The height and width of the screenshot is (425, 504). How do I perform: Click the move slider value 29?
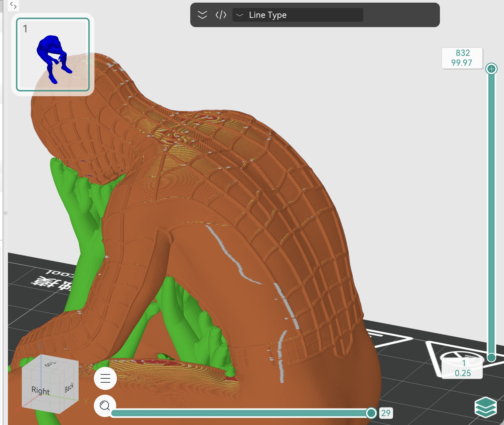click(386, 413)
